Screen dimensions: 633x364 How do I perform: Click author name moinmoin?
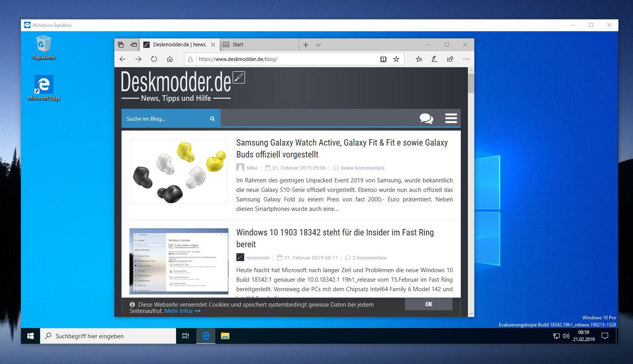coord(258,258)
